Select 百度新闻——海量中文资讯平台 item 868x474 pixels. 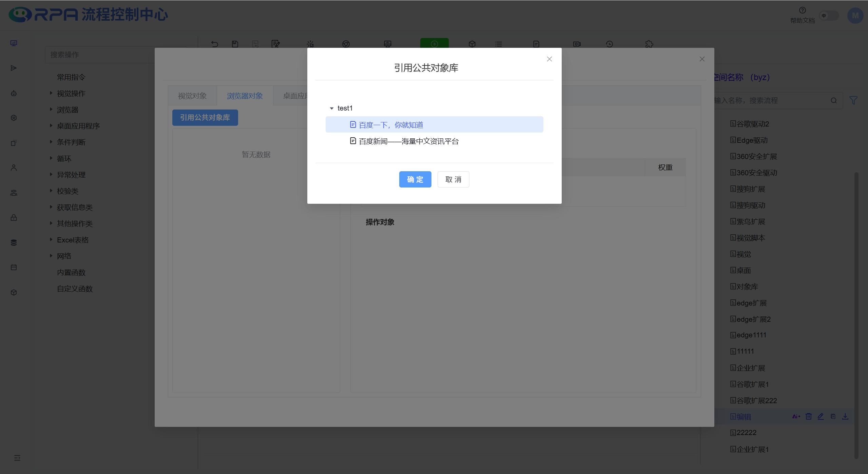[x=408, y=141]
